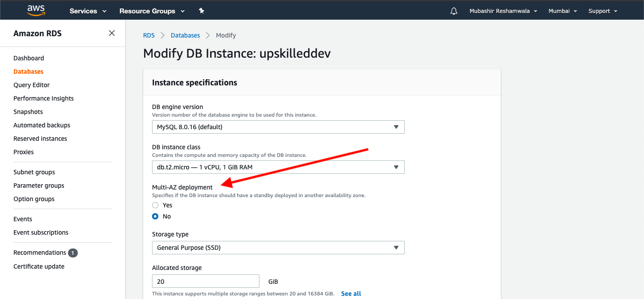The image size is (644, 299).
Task: Open the Storage type dropdown
Action: (x=278, y=248)
